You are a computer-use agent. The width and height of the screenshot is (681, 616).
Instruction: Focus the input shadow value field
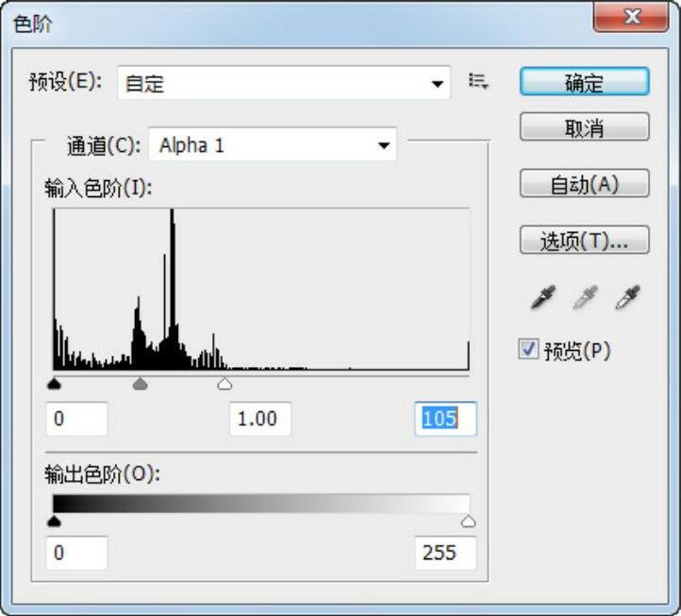point(76,418)
